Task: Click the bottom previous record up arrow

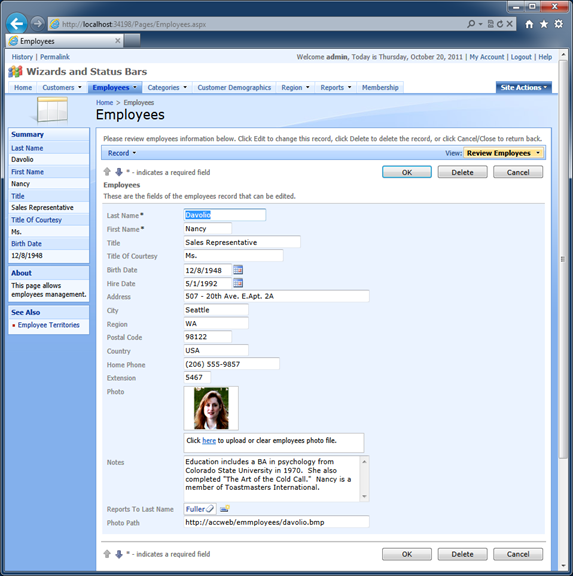Action: (107, 554)
